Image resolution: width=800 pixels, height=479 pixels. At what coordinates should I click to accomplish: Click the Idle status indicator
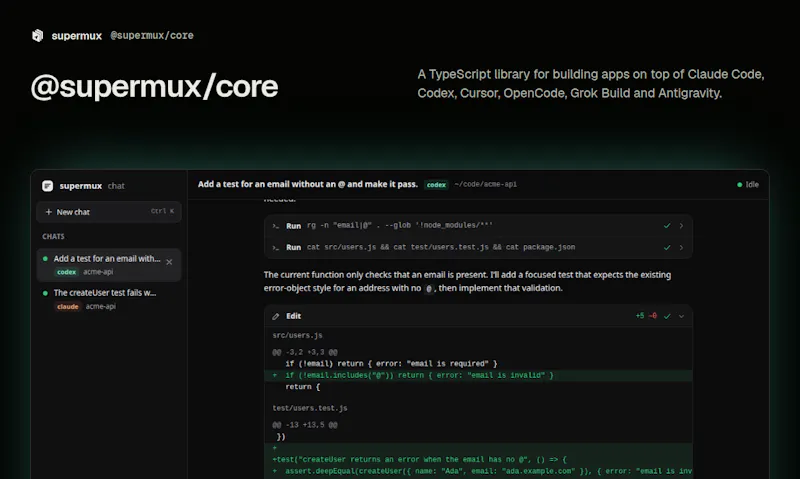point(747,185)
